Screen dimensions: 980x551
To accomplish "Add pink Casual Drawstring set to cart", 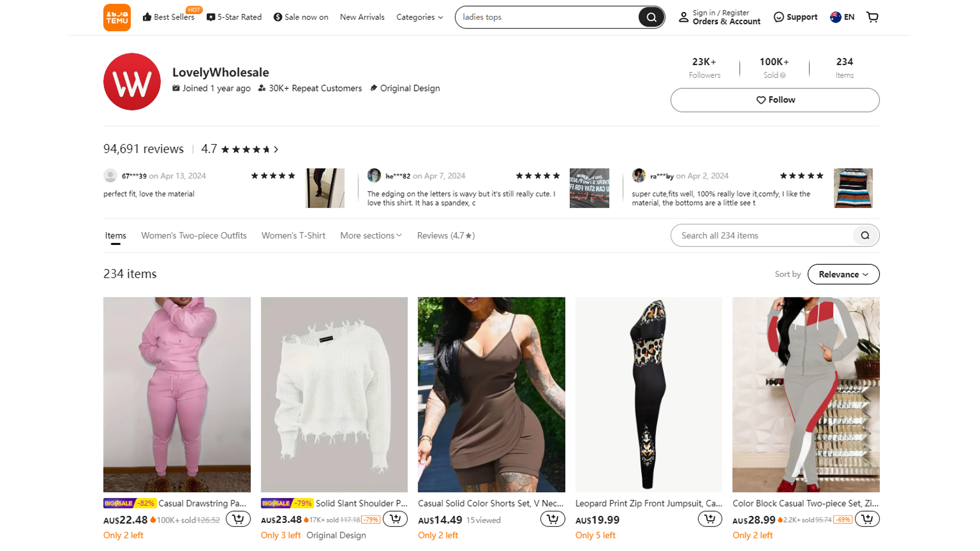I will tap(238, 519).
